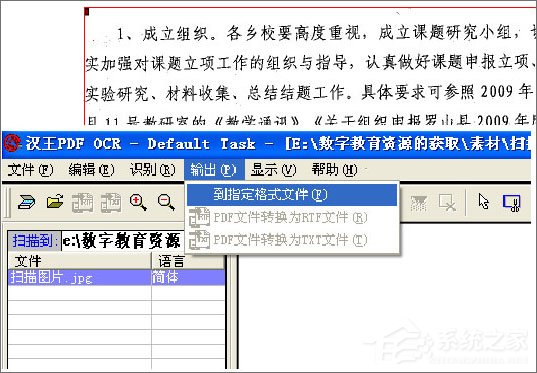
Task: Open the 识别(R) menu
Action: [152, 170]
